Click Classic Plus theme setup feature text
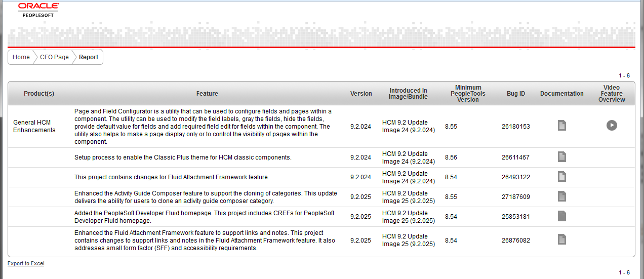The image size is (644, 279). (x=183, y=157)
